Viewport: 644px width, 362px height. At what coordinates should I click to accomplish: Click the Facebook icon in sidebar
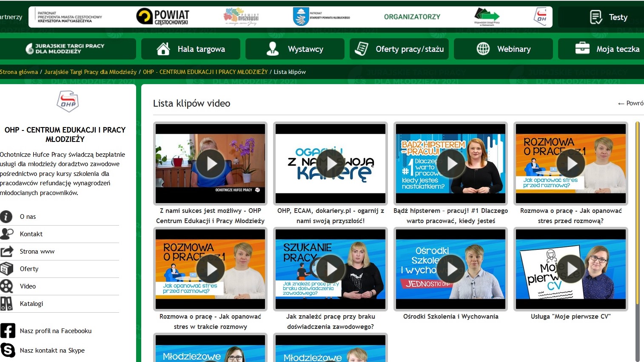point(8,331)
